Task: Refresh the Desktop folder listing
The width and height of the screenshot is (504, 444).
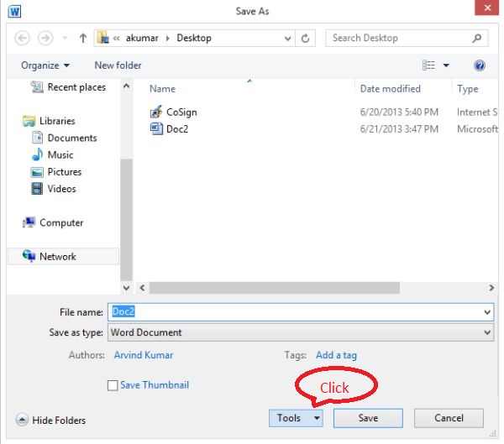Action: coord(305,39)
